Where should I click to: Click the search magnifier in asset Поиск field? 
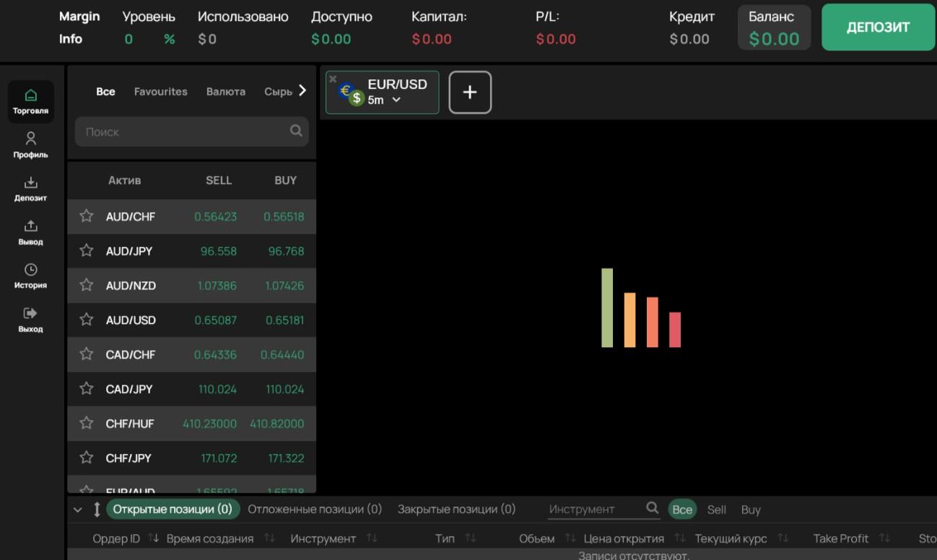296,131
